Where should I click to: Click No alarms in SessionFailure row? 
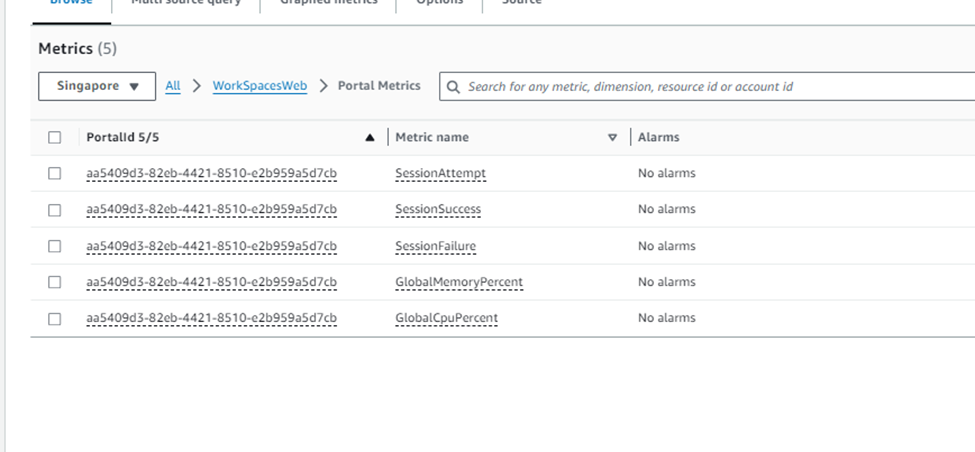tap(667, 246)
